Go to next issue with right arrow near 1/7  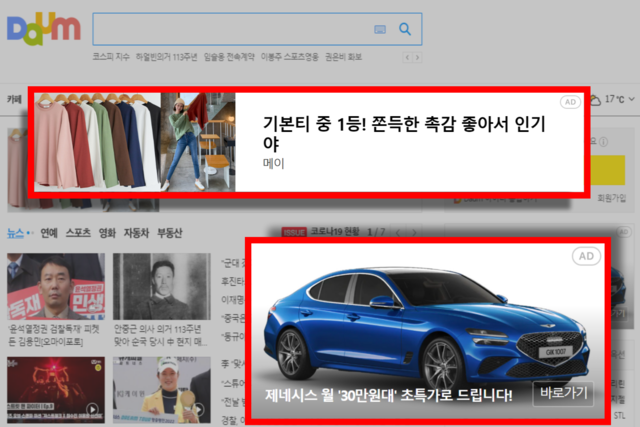[x=414, y=232]
